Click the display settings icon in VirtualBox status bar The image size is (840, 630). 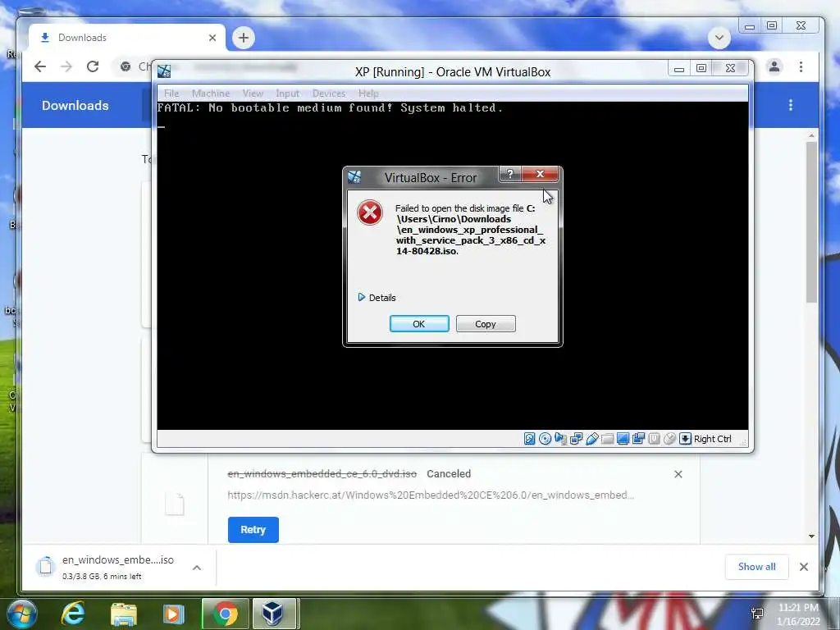point(623,439)
